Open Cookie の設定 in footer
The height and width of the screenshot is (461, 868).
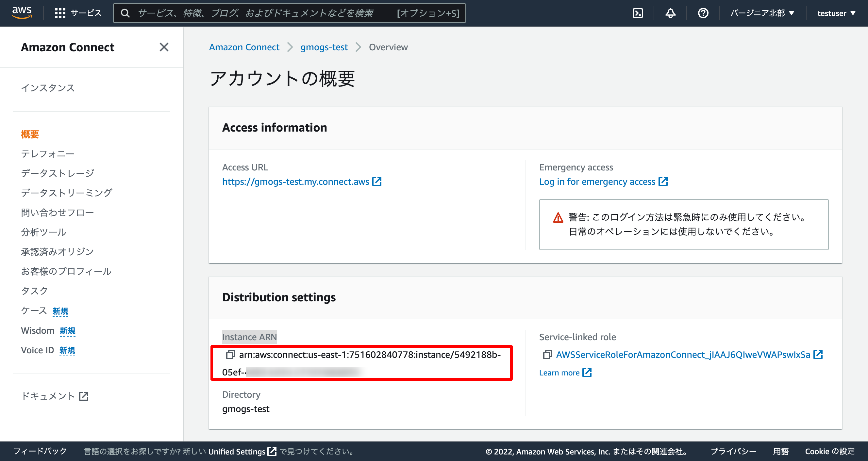[x=830, y=451]
